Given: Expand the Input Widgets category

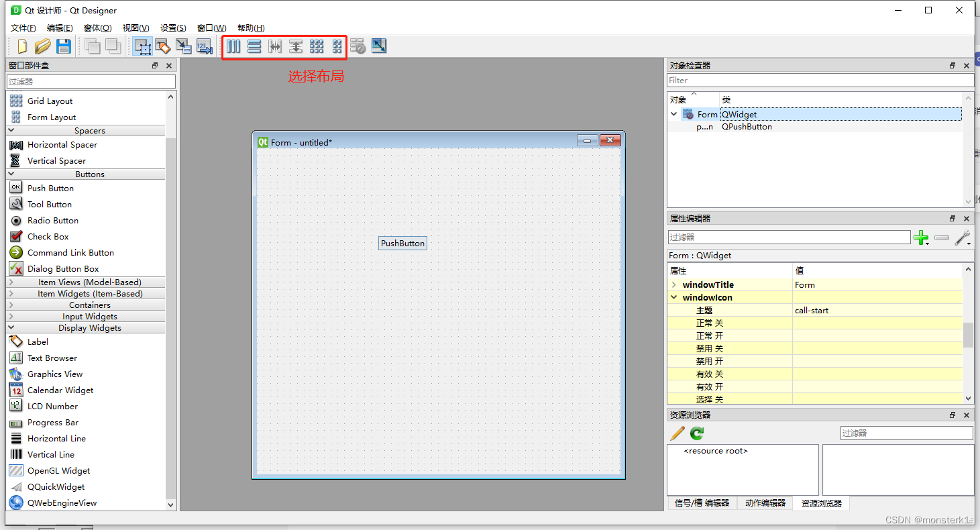Looking at the screenshot, I should click(89, 316).
